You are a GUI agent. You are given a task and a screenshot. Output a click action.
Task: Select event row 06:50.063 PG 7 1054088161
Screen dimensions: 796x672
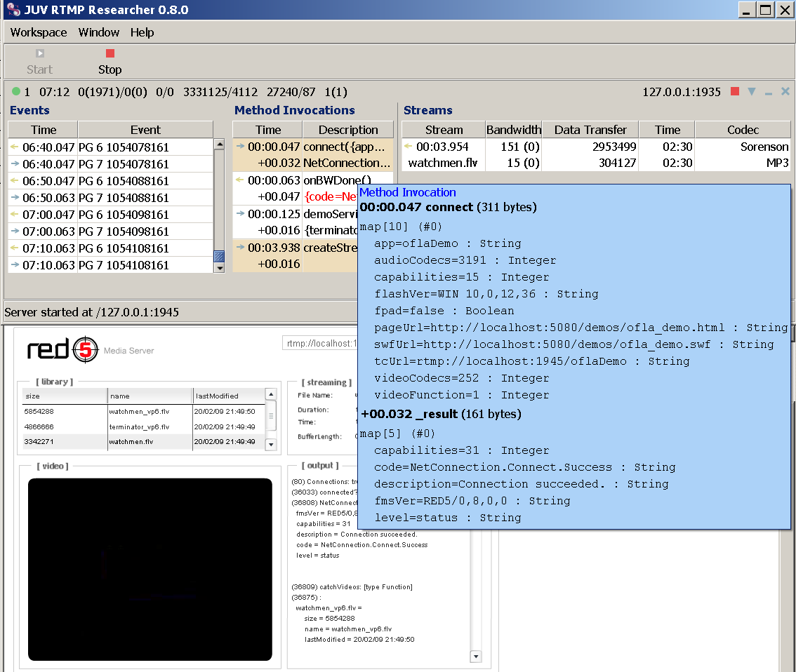[111, 198]
